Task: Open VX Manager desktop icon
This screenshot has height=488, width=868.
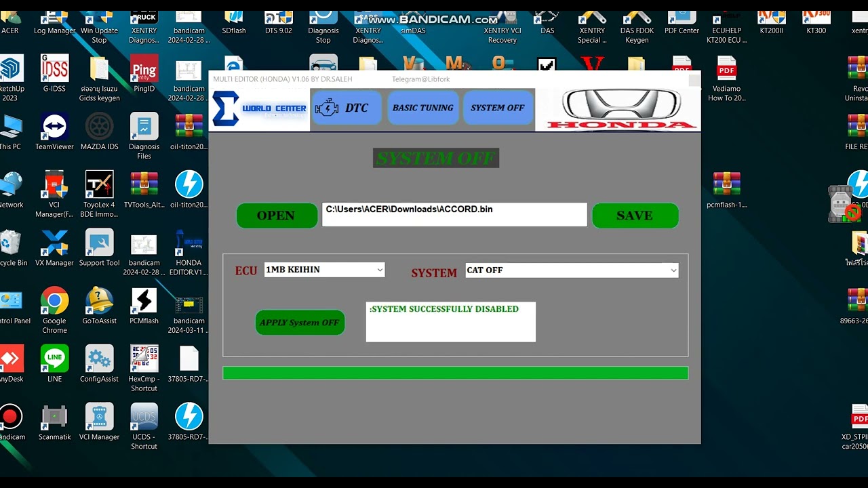Action: [x=54, y=247]
